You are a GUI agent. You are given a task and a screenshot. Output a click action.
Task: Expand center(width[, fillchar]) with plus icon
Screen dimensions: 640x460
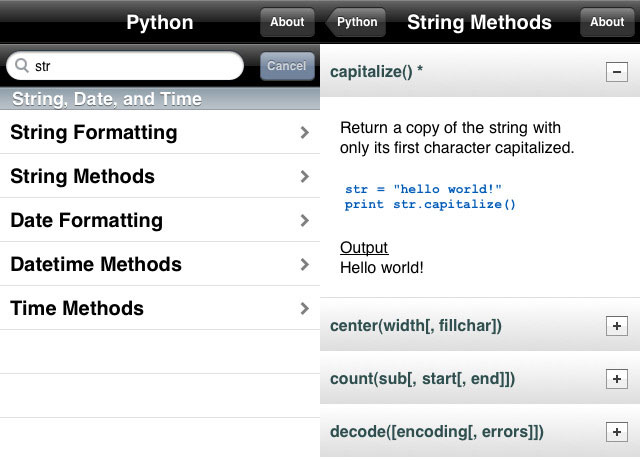click(617, 326)
